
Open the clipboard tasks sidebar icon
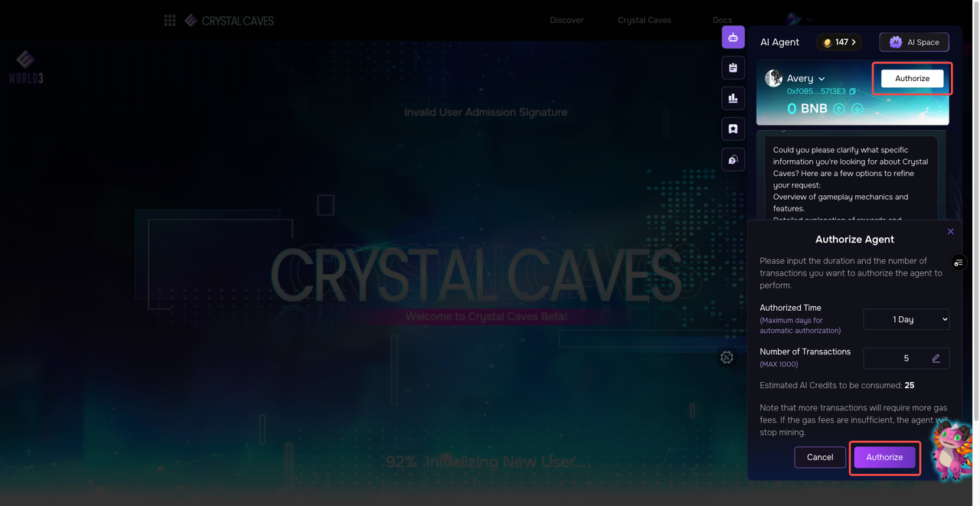pos(733,67)
